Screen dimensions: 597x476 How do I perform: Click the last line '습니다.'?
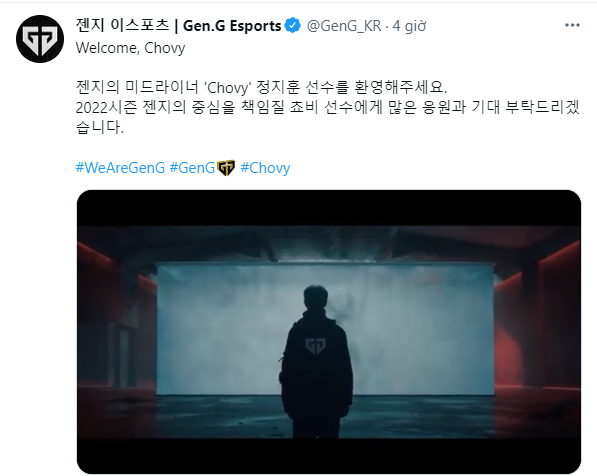(100, 127)
